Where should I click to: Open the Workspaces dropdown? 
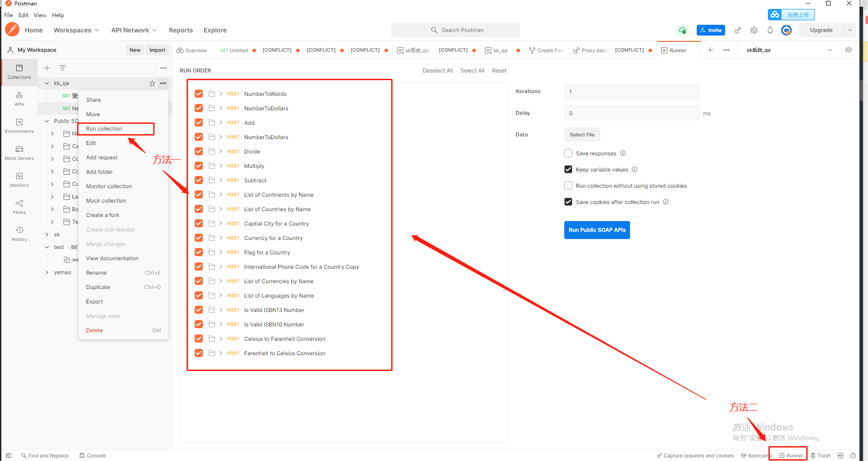[76, 30]
